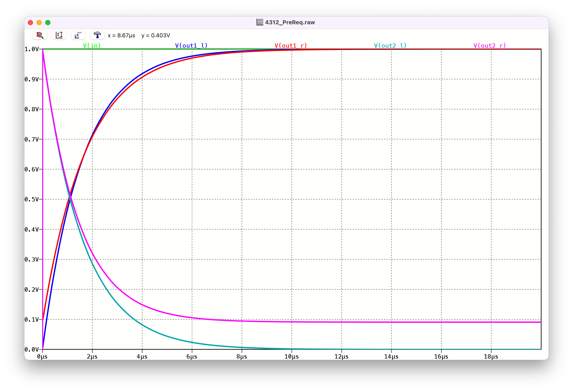Viewport: 573px width, 392px height.
Task: Click the 0.5V label on vertical axis
Action: (x=31, y=199)
